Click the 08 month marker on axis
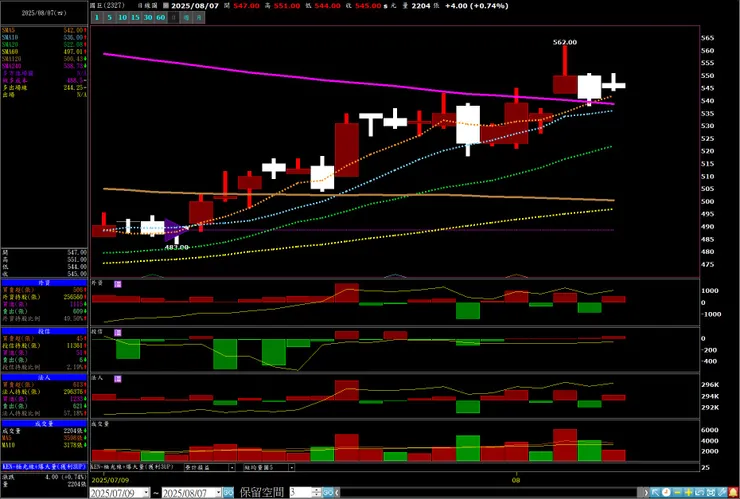Viewport: 740px width, 499px height. (517, 480)
